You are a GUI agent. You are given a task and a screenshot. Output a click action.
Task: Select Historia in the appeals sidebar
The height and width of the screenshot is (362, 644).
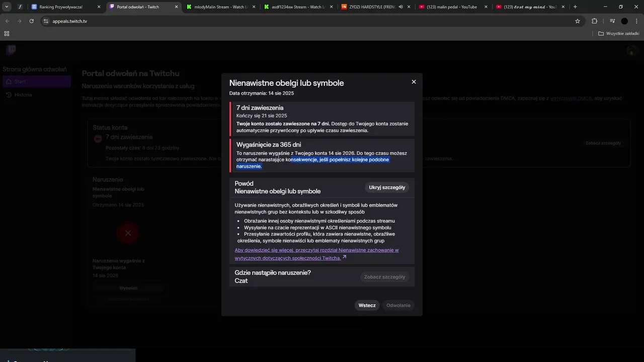click(37, 95)
